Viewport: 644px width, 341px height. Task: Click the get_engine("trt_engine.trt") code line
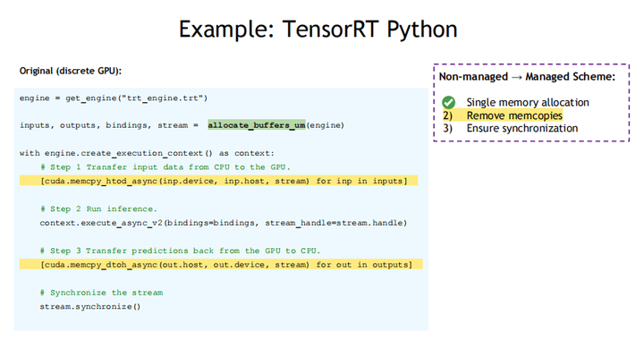click(114, 98)
